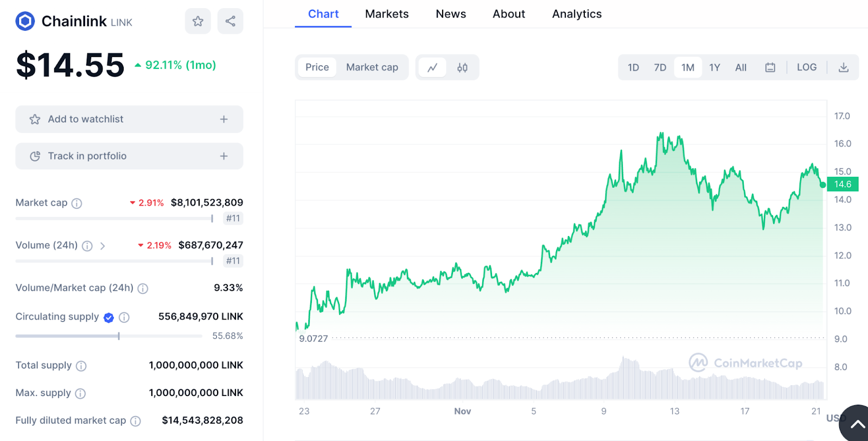
Task: Click plus icon on Add to watchlist
Action: [x=224, y=119]
